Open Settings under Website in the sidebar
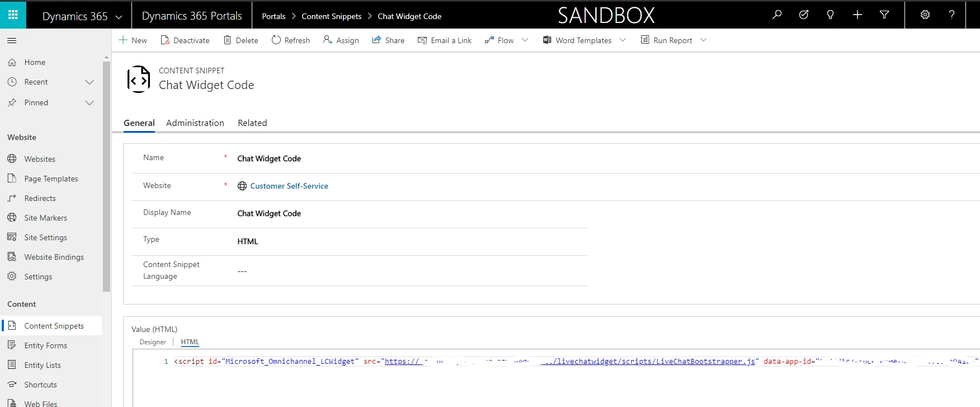 pos(38,277)
